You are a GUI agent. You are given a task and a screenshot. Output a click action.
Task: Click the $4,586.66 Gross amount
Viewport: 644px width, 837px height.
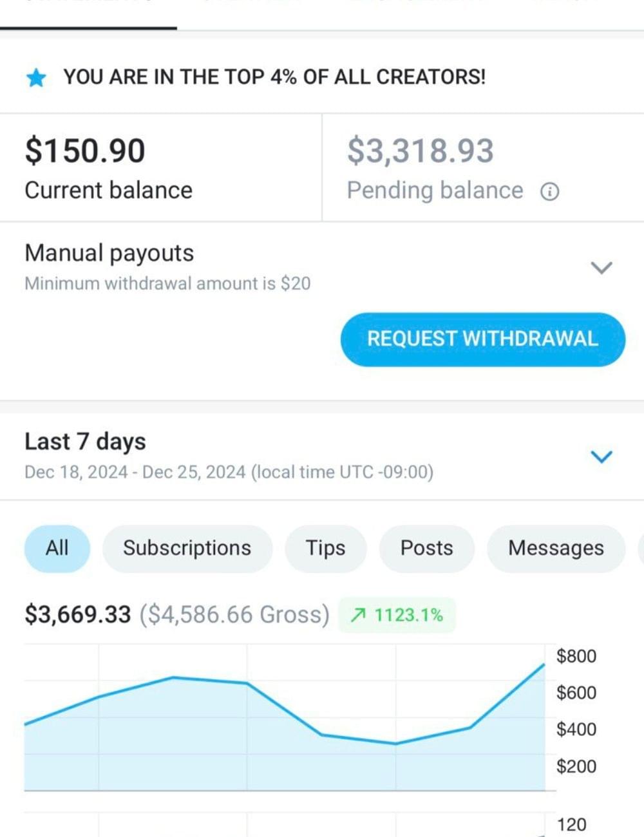click(234, 614)
